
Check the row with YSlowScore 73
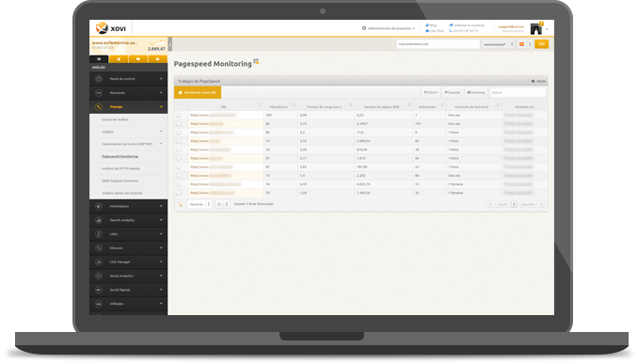179,176
